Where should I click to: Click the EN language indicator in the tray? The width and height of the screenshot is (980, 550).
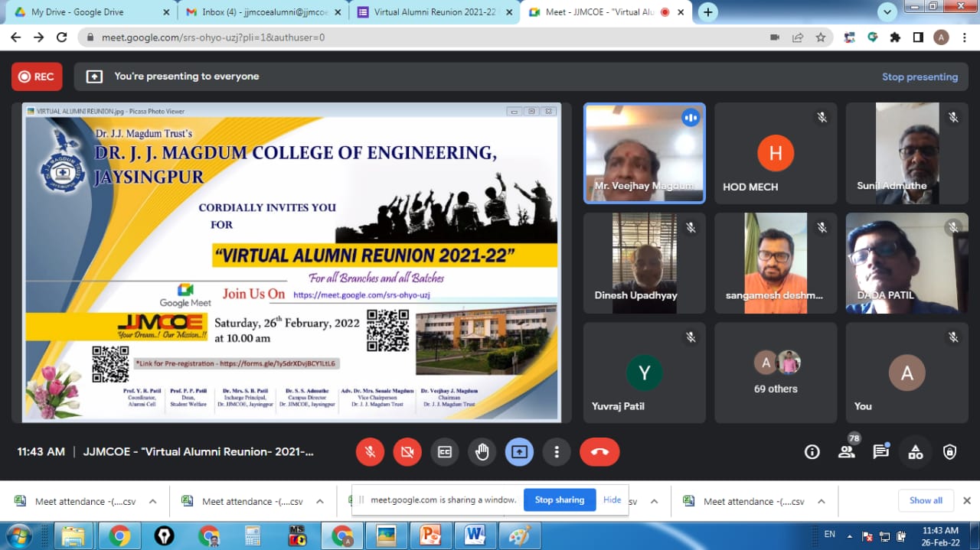(x=830, y=534)
